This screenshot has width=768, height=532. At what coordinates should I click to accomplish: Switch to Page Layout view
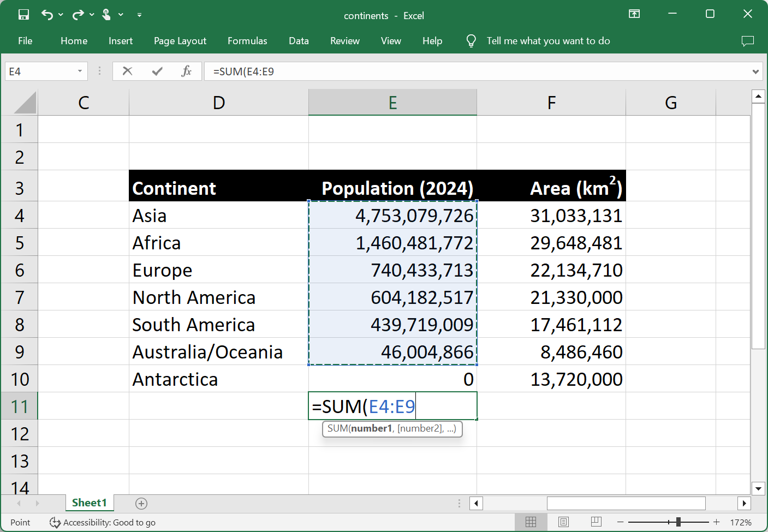point(563,522)
